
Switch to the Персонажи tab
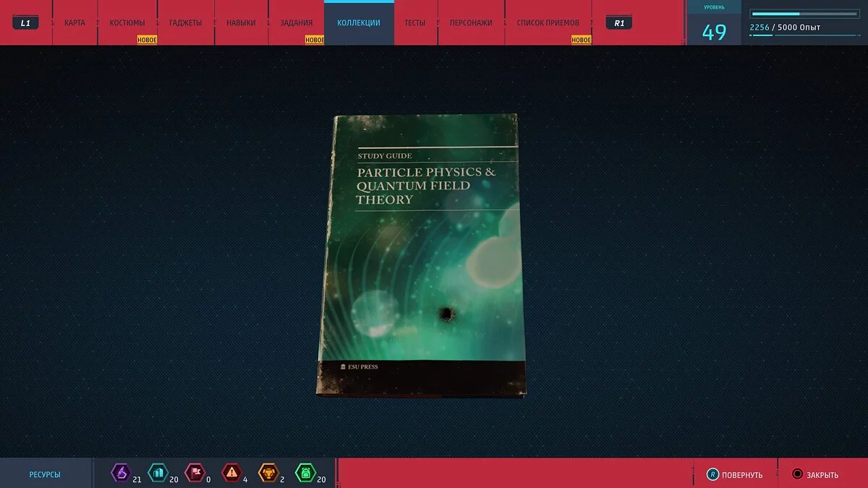tap(471, 23)
